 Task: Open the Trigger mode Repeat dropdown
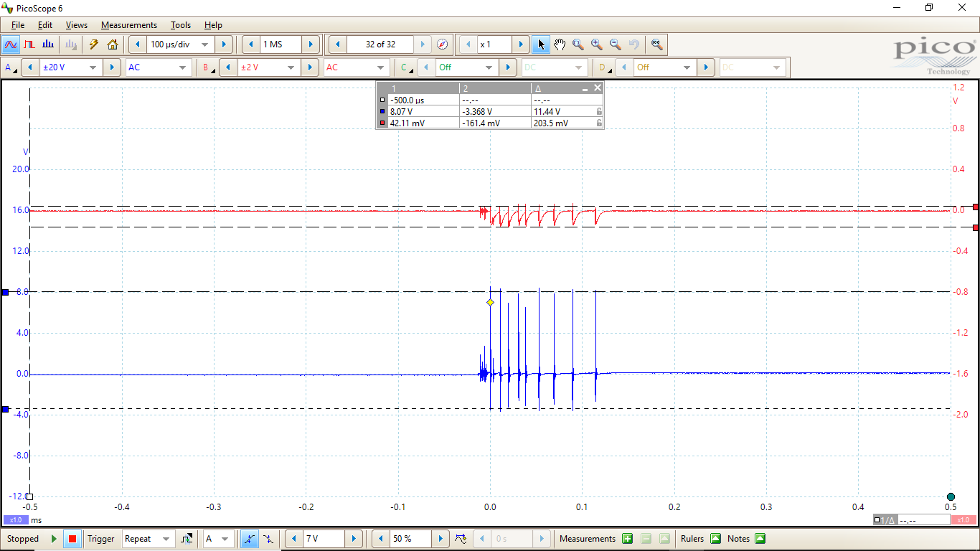166,539
